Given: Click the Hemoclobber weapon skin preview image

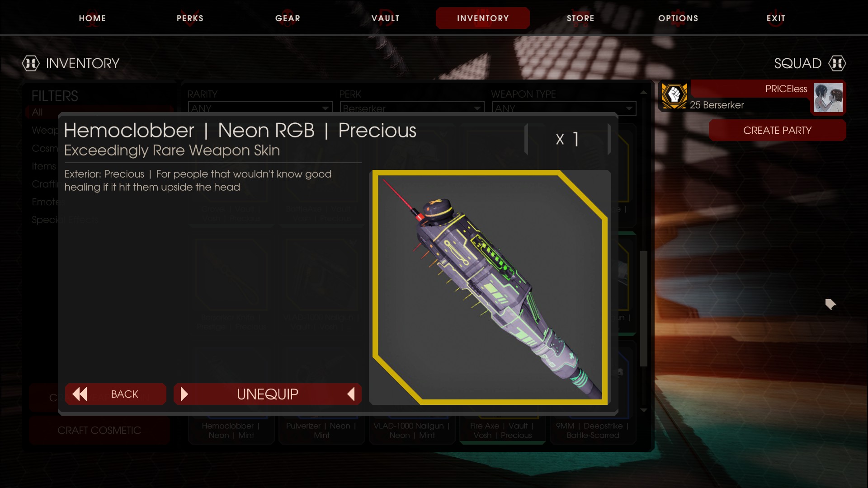Looking at the screenshot, I should [490, 287].
